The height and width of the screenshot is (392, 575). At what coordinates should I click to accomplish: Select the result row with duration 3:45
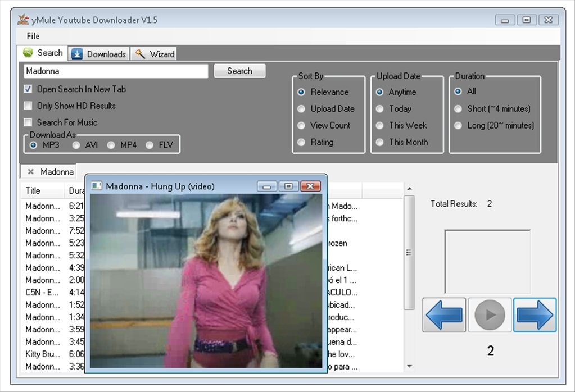coord(53,342)
